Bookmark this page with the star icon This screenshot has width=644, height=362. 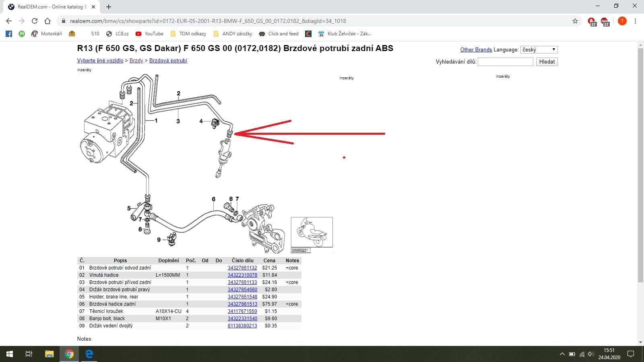pyautogui.click(x=575, y=21)
